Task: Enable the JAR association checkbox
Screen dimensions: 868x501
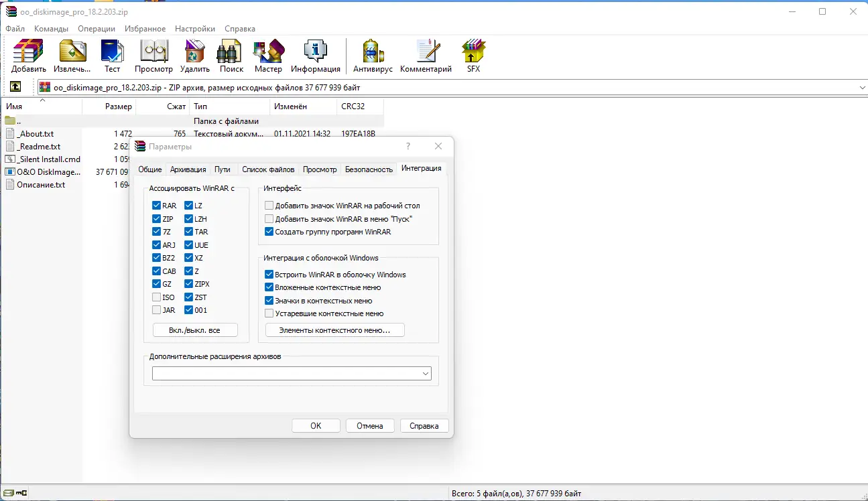Action: coord(156,310)
